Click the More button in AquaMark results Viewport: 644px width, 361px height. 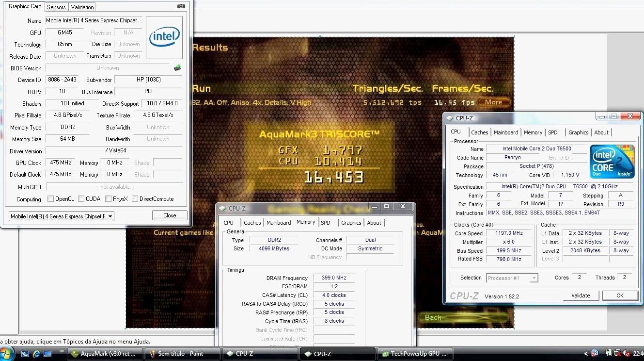coord(494,102)
